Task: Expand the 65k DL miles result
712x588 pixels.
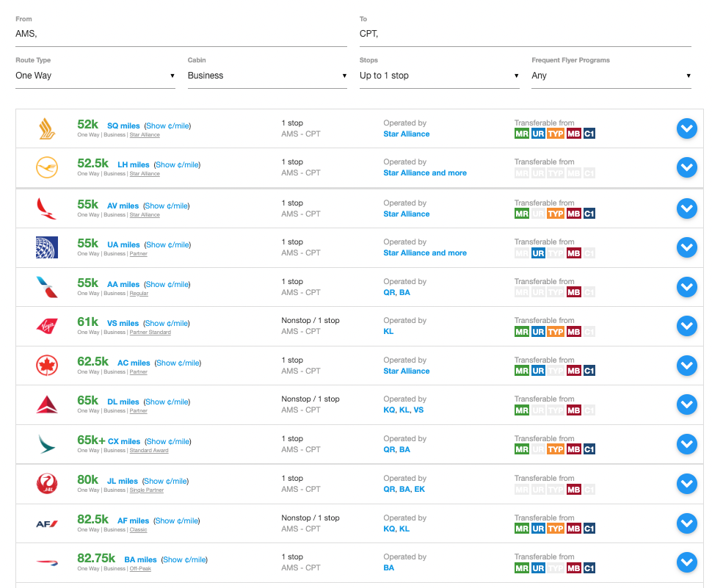Action: 686,404
